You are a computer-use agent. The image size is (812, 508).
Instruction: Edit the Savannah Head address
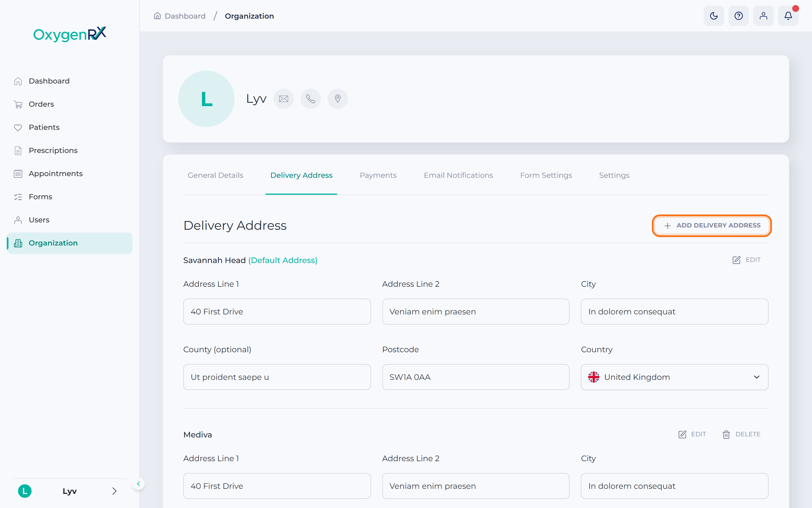coord(746,260)
